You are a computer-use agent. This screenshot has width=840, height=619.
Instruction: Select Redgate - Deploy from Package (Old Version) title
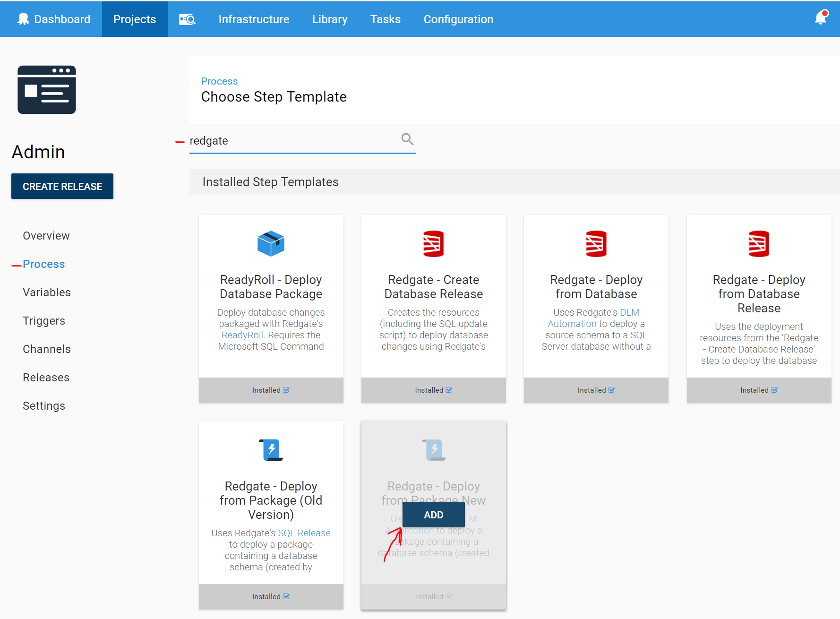(271, 500)
